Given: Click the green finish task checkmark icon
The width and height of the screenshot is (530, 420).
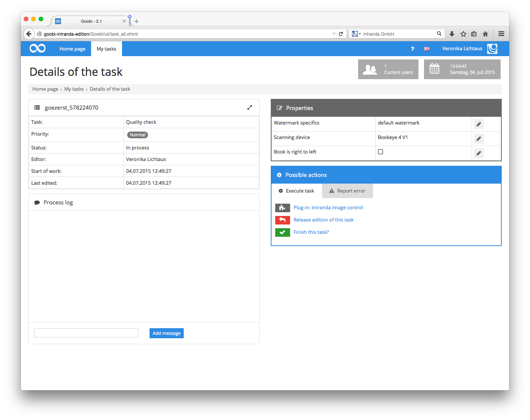Looking at the screenshot, I should (x=283, y=232).
